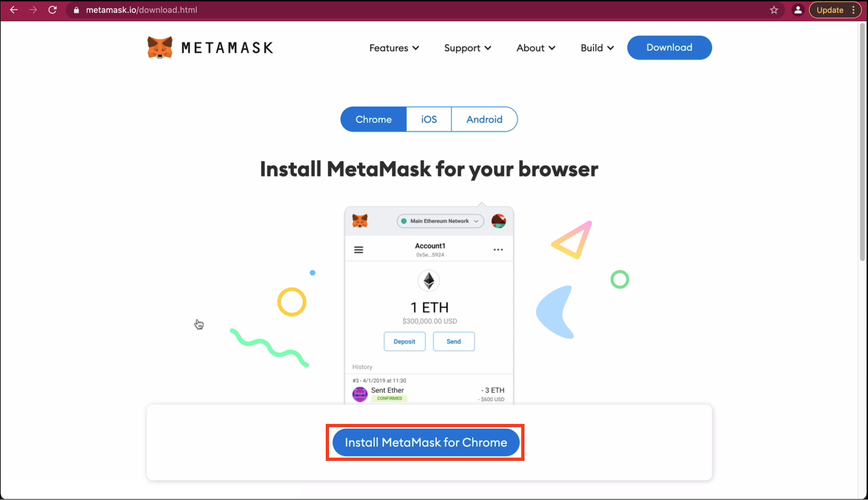This screenshot has height=500, width=868.
Task: Click the bookmark star icon in browser
Action: click(774, 10)
